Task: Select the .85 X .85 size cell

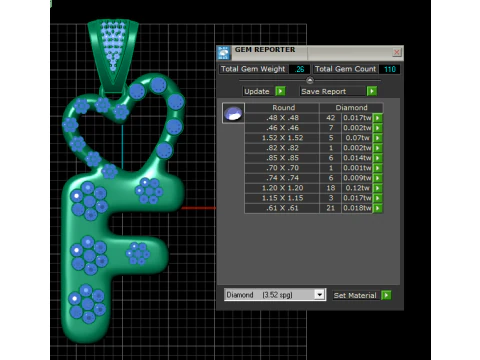Action: pos(282,158)
